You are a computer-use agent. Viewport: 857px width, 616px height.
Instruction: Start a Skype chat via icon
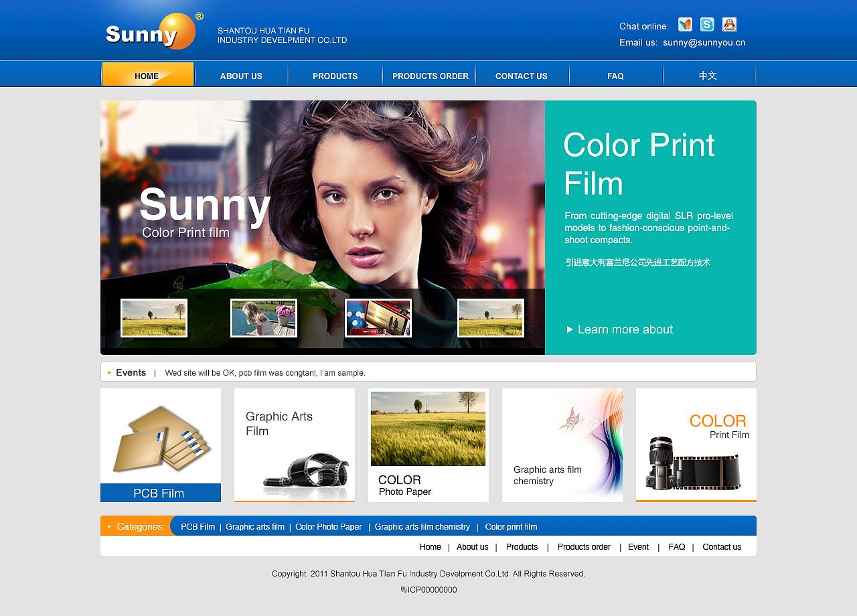[x=707, y=25]
